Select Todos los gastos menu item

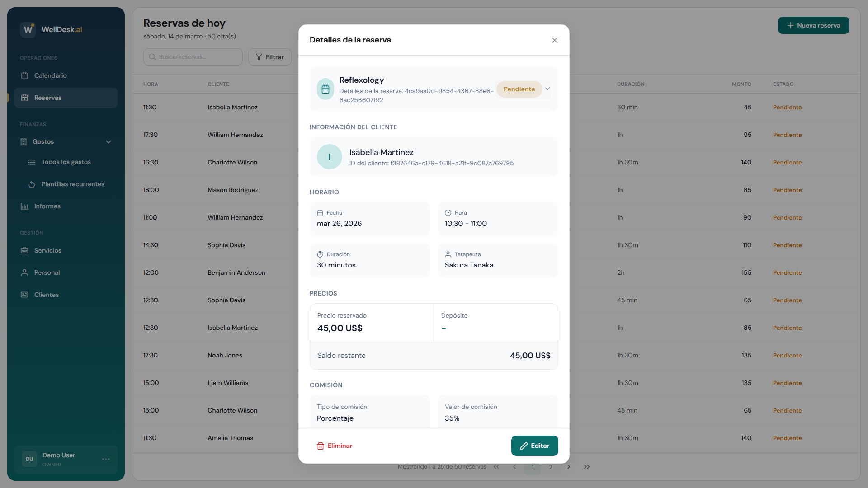pyautogui.click(x=66, y=162)
